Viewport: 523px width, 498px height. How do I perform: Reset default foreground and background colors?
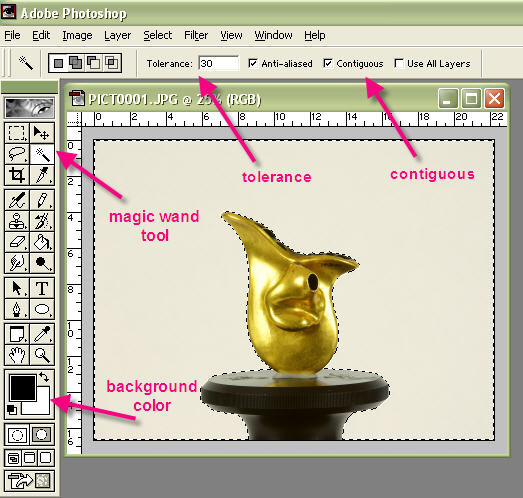tap(11, 409)
